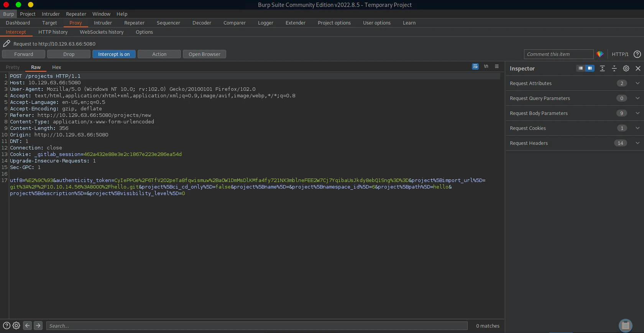Select the Proxy tab

(76, 23)
